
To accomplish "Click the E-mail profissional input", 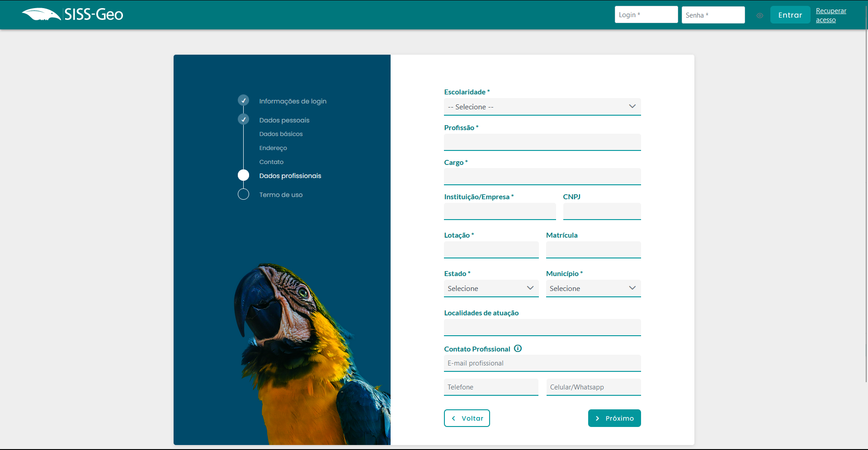I will [542, 363].
